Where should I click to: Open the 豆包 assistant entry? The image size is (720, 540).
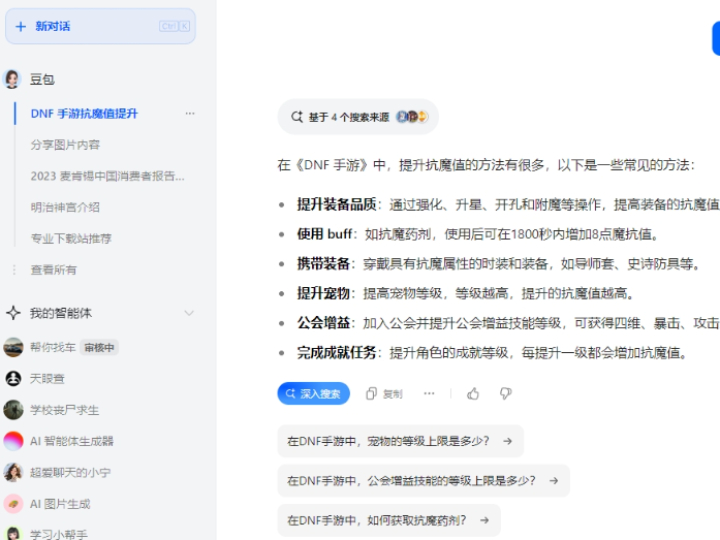click(42, 79)
